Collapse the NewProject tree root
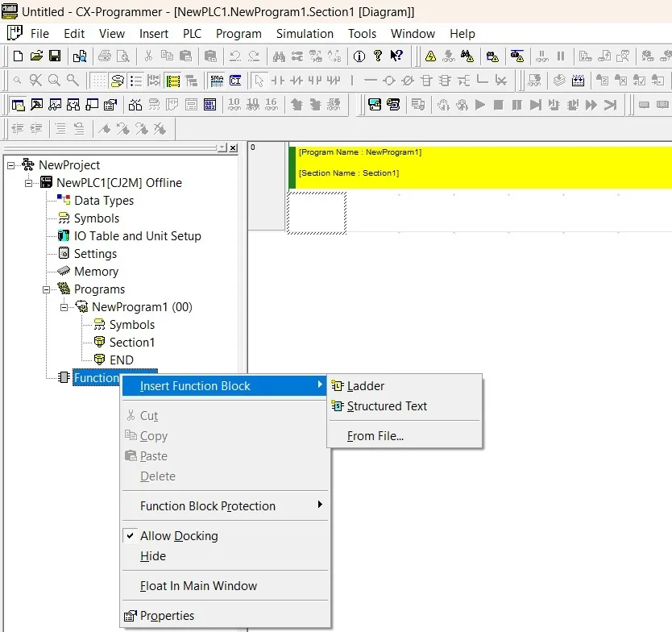672x632 pixels. pos(10,165)
